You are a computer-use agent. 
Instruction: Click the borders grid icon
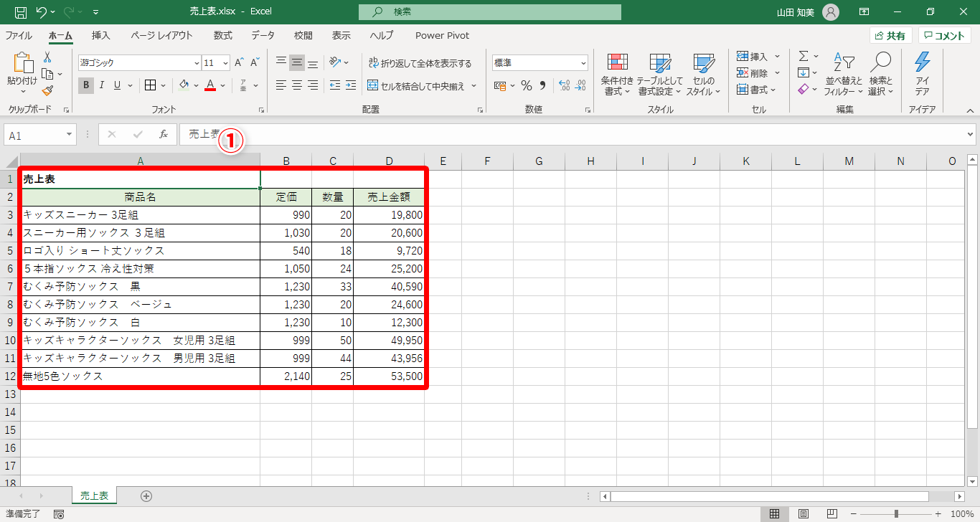coord(151,85)
